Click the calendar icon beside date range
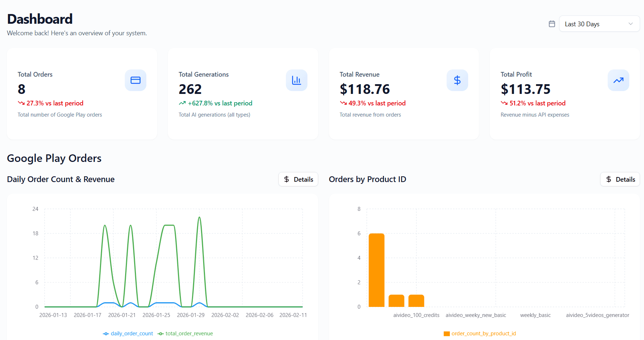Image resolution: width=644 pixels, height=340 pixels. (x=552, y=24)
